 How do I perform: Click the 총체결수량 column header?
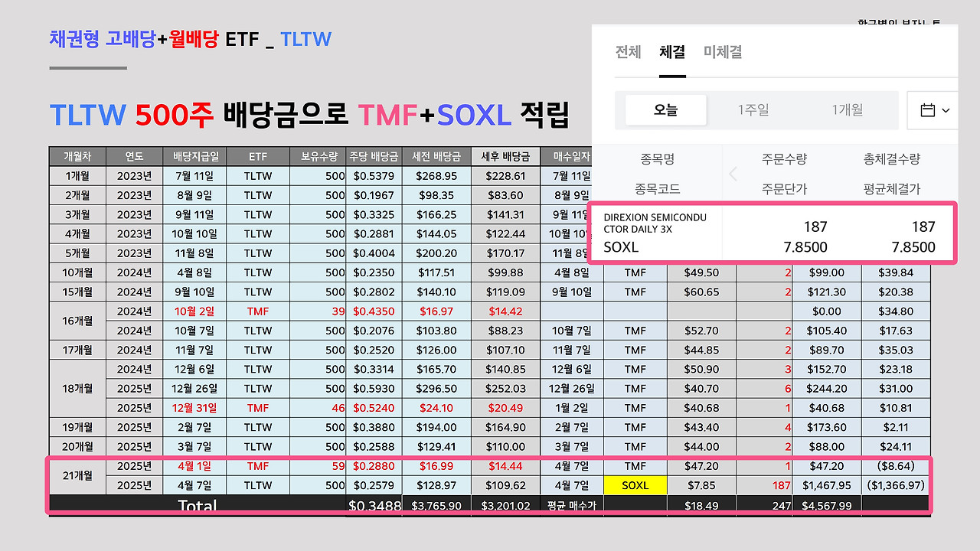click(892, 159)
